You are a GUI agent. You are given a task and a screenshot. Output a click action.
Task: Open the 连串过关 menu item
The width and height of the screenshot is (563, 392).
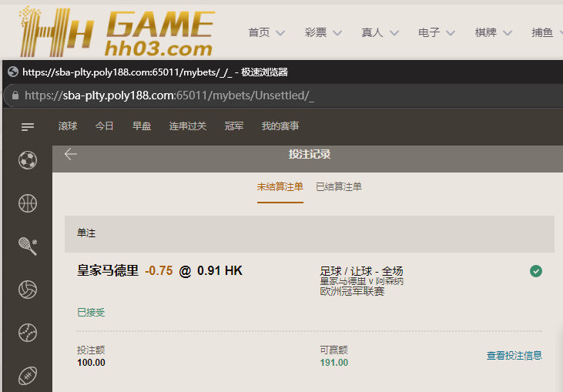pyautogui.click(x=188, y=126)
